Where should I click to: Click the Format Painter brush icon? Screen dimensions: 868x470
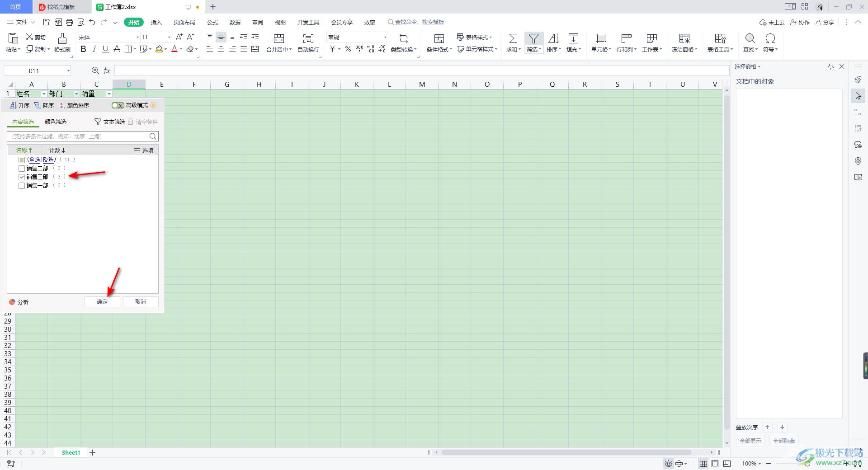point(62,38)
